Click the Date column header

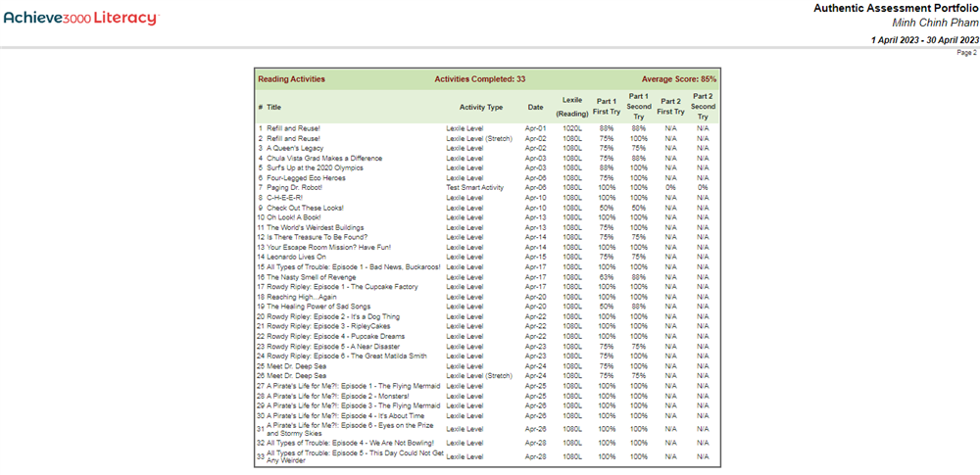click(535, 107)
